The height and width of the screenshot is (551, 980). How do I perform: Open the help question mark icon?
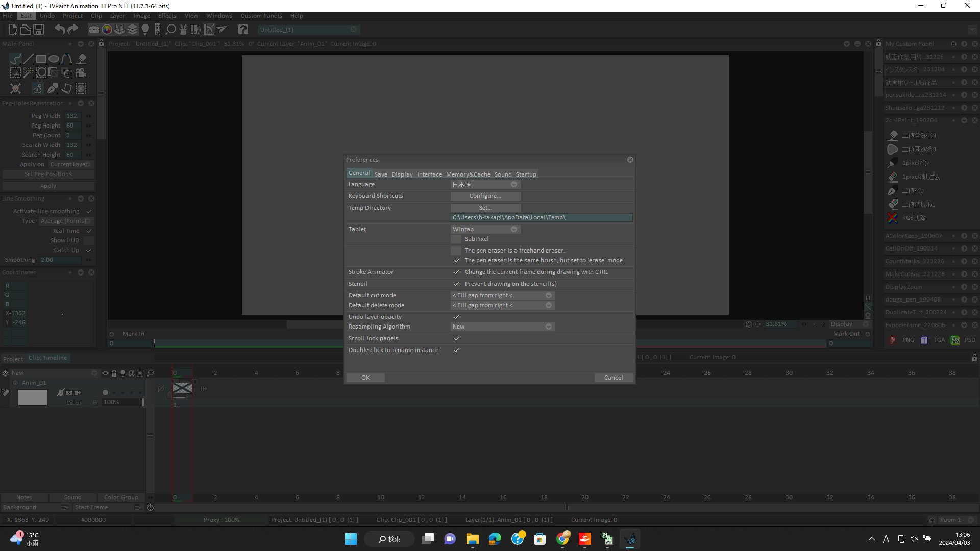[x=243, y=30]
